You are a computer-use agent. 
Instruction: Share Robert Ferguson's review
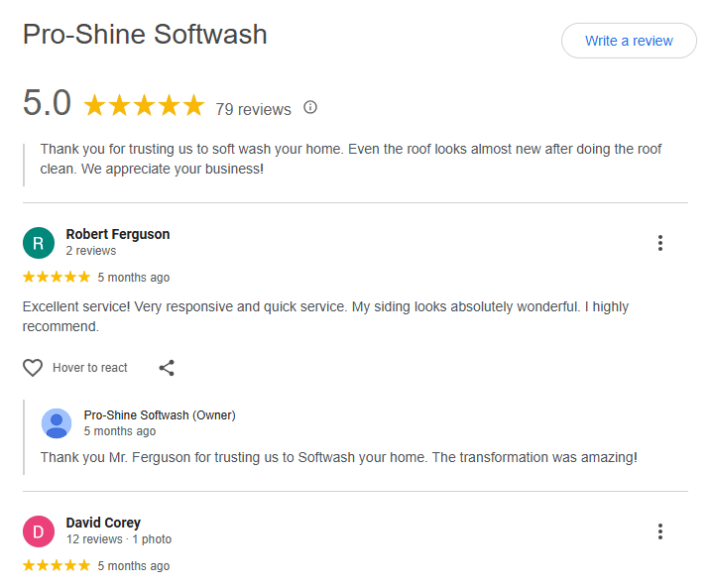[x=167, y=368]
